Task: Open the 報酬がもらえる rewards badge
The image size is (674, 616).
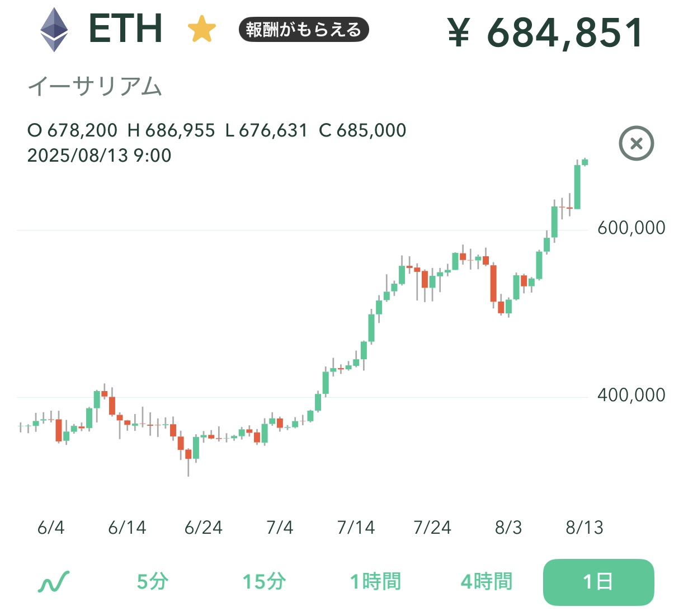Action: 304,30
